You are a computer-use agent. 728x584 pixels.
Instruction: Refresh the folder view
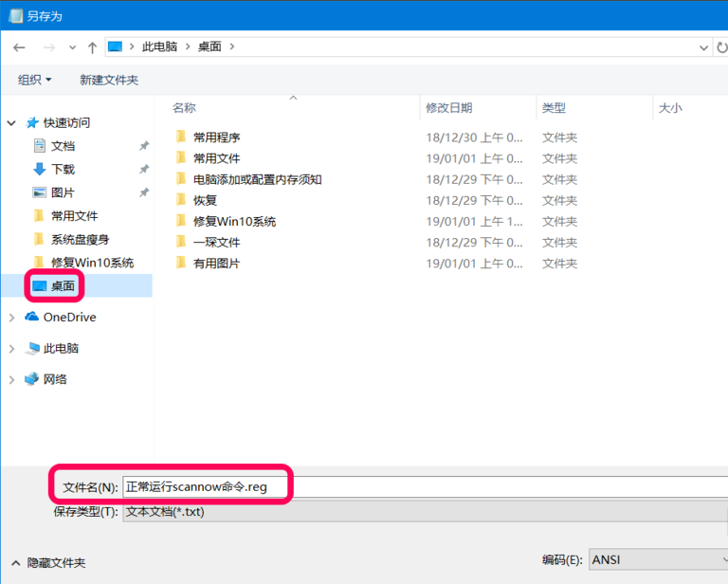tap(722, 47)
